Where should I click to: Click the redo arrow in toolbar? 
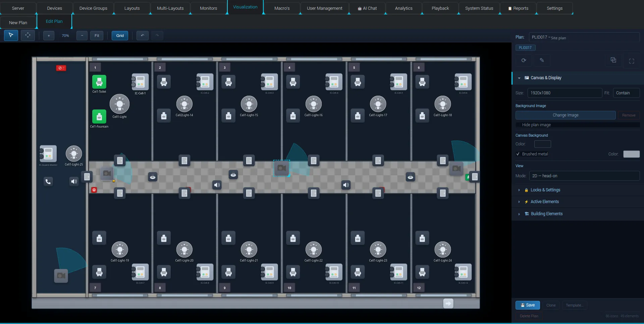[x=157, y=35]
